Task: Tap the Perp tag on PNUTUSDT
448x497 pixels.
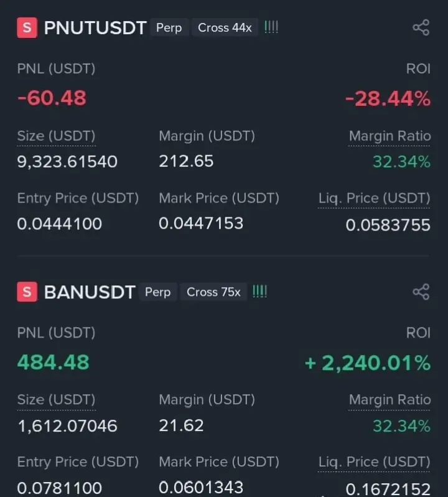Action: (169, 27)
